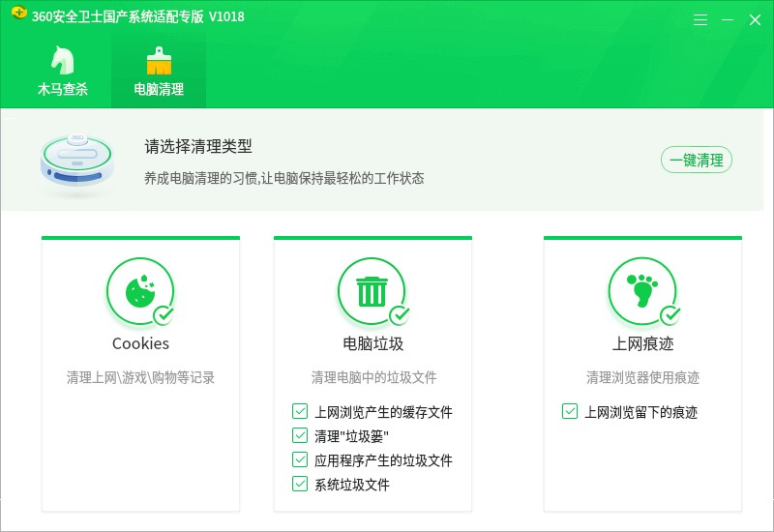Click 清理浏览器使用痕迹 description

point(642,377)
